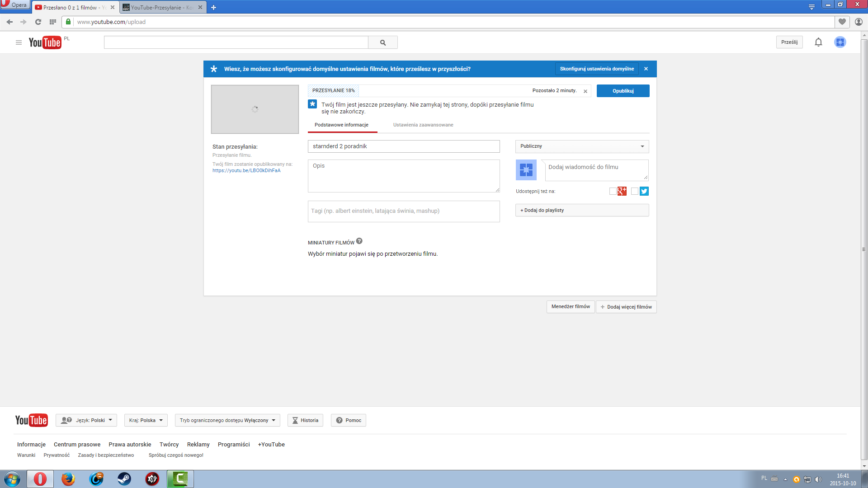Click the Prześlij header button
This screenshot has height=488, width=868.
click(x=789, y=42)
